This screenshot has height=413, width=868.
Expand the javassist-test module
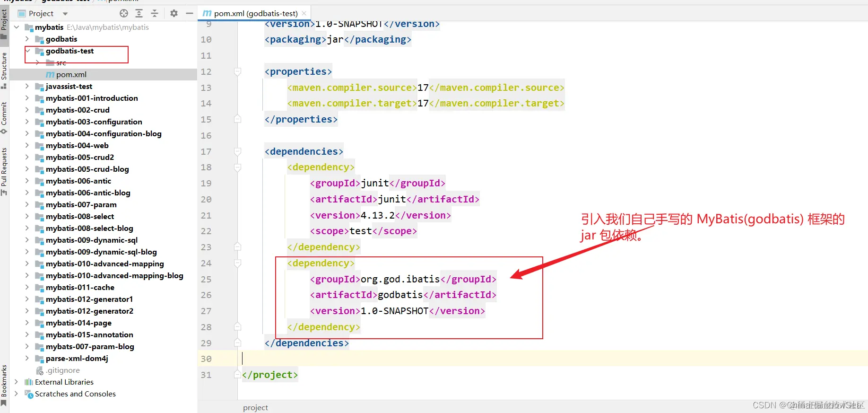pyautogui.click(x=27, y=86)
